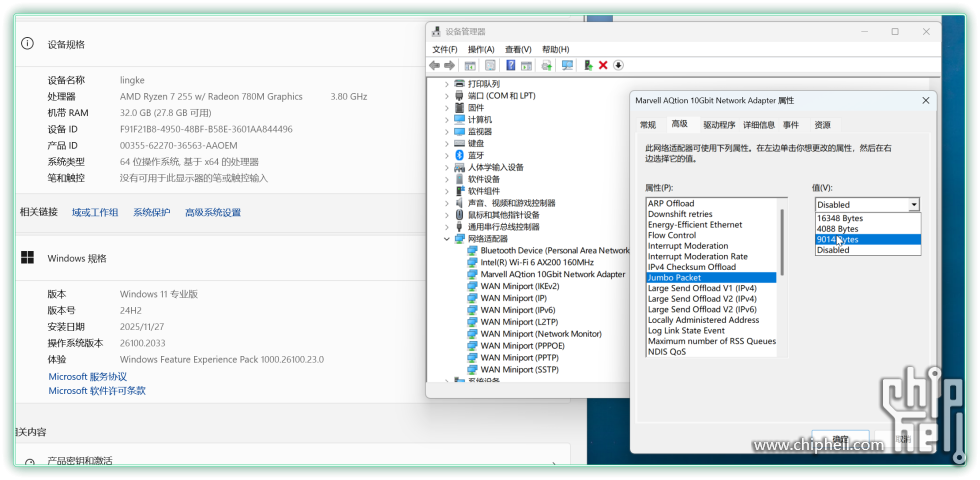Click the Bluetooth icon beside 蓝牙
Viewport: 980px width, 480px height.
(460, 155)
